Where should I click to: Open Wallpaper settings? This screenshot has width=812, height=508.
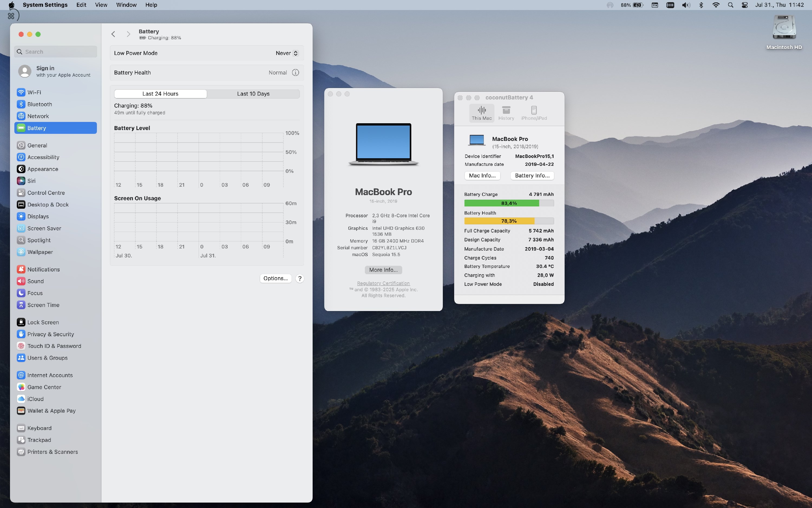coord(55,252)
